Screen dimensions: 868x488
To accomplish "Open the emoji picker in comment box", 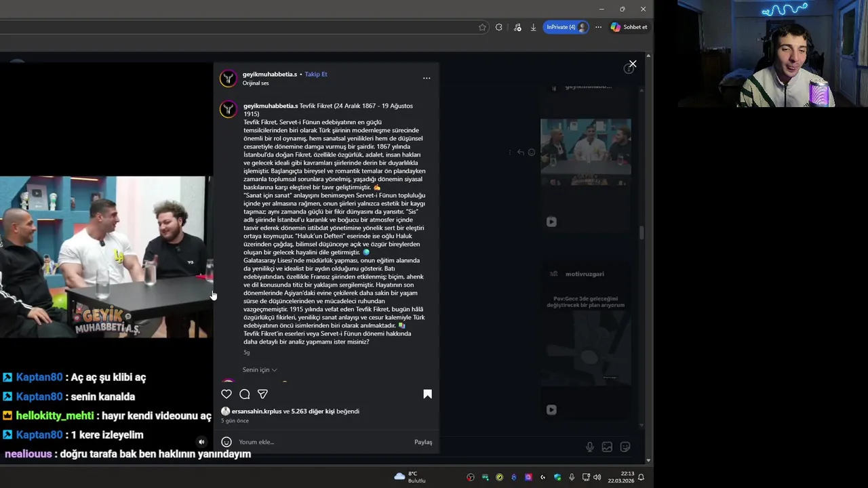I will [226, 442].
